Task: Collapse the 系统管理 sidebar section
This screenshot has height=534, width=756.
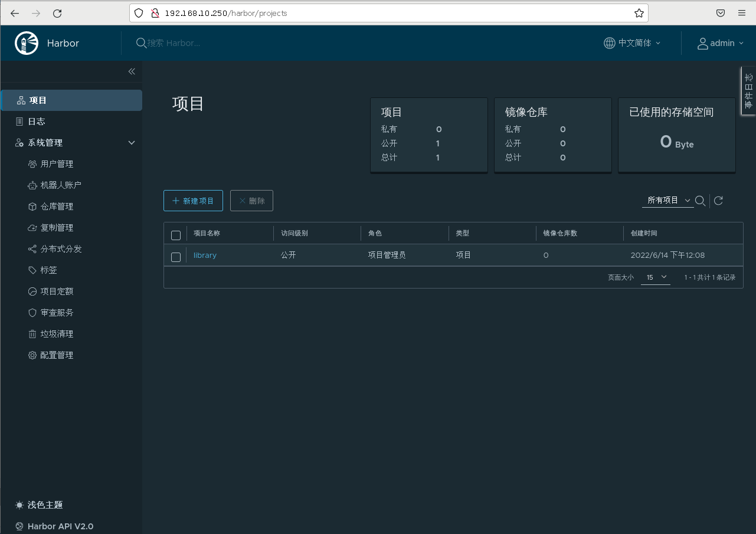Action: pyautogui.click(x=132, y=143)
